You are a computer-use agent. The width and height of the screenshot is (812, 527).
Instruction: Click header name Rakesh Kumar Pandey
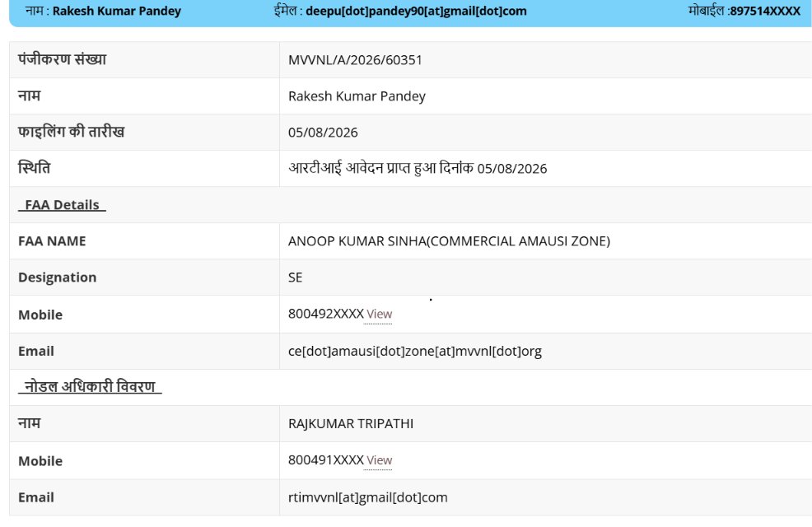(117, 11)
